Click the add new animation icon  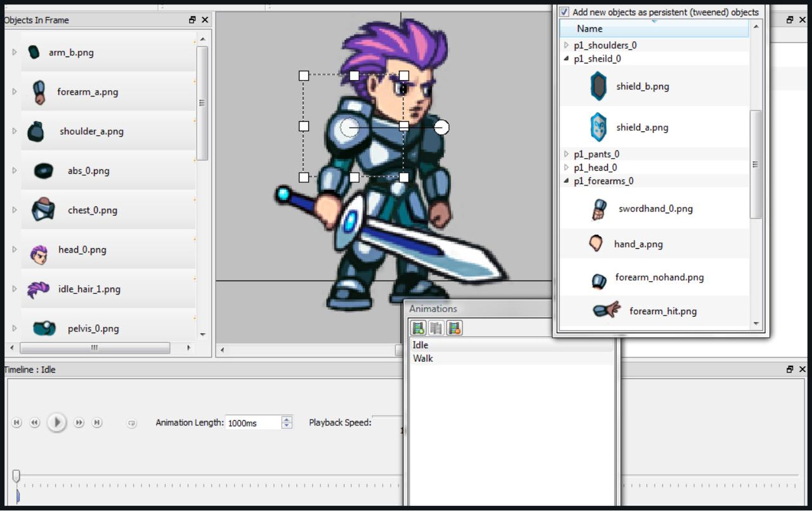[418, 328]
